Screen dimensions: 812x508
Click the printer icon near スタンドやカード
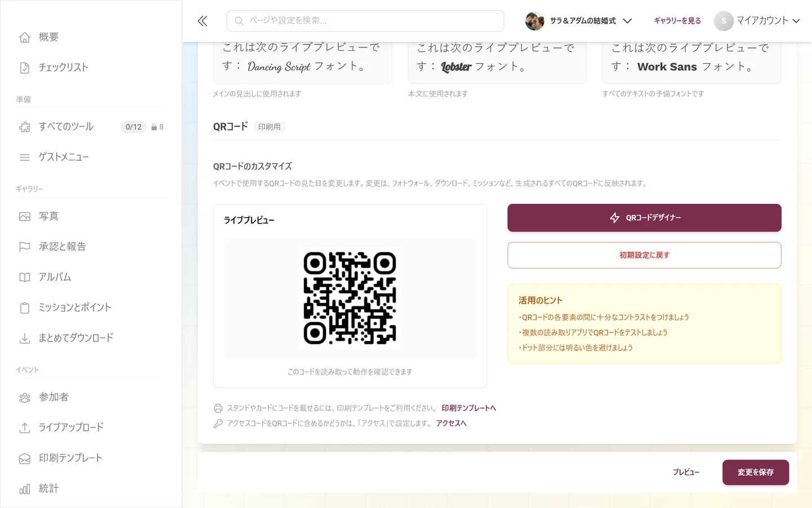pyautogui.click(x=218, y=408)
